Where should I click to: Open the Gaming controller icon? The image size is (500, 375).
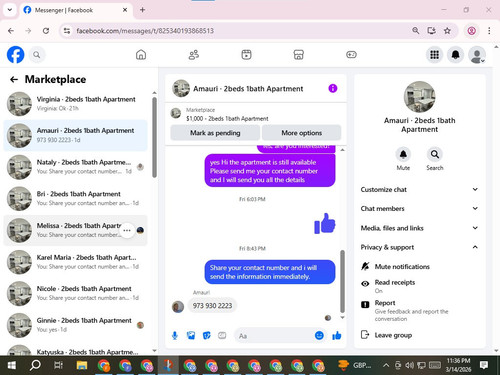pos(351,55)
